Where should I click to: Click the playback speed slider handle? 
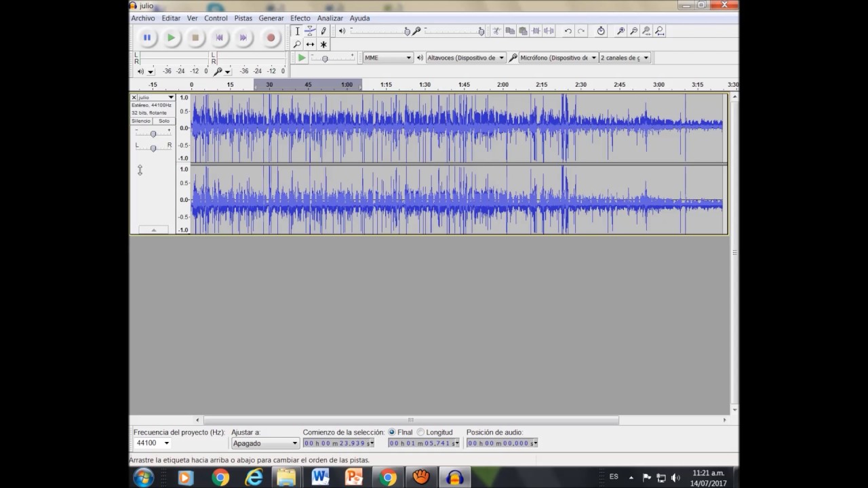click(x=325, y=59)
